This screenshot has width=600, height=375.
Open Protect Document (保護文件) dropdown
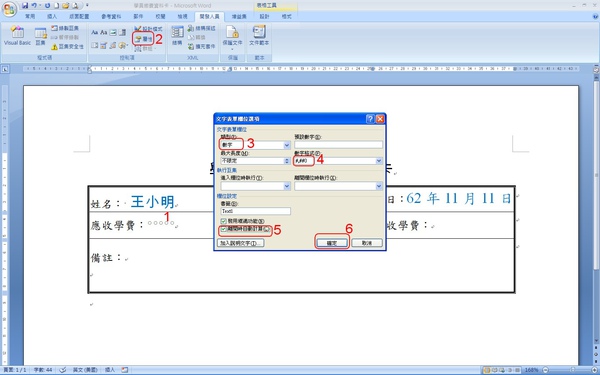(x=233, y=38)
